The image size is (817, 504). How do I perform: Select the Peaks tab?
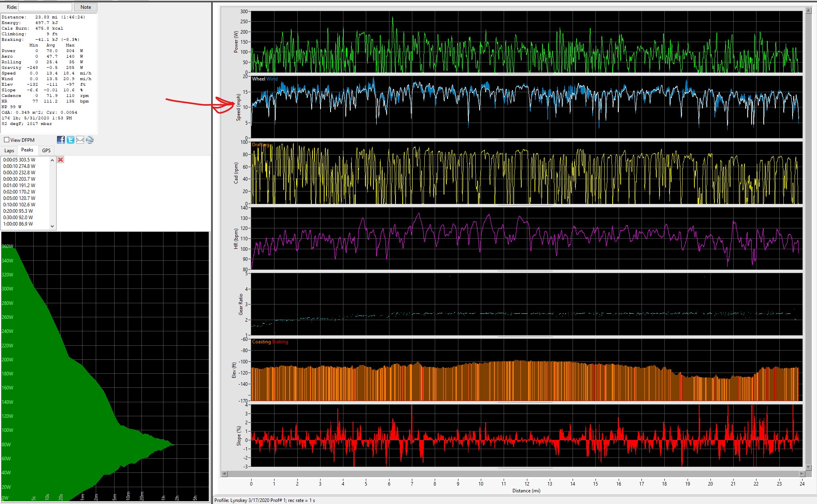[27, 150]
